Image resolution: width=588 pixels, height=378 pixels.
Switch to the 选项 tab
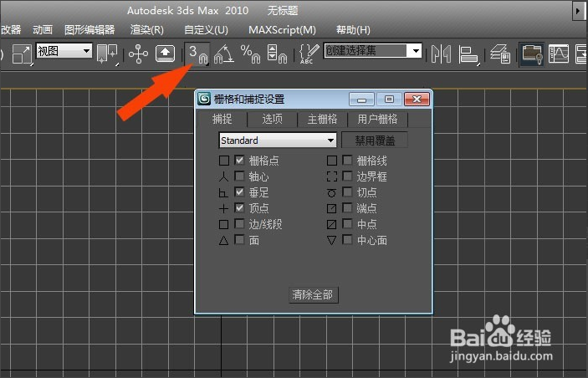[x=272, y=120]
